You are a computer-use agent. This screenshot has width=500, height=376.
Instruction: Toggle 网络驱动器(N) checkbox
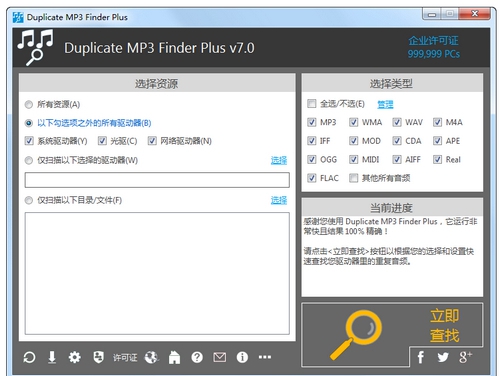152,141
